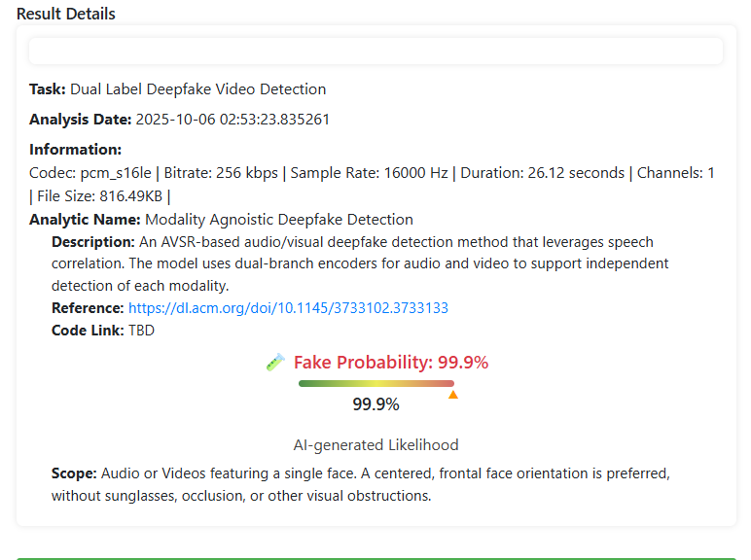
Task: Click the black 99.9% value under bar
Action: point(375,404)
